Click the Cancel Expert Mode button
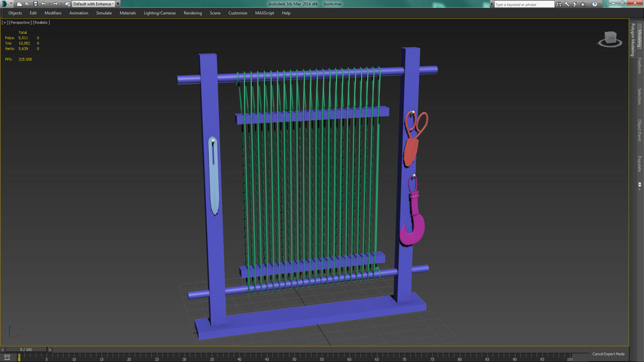The width and height of the screenshot is (644, 362). coord(608,354)
